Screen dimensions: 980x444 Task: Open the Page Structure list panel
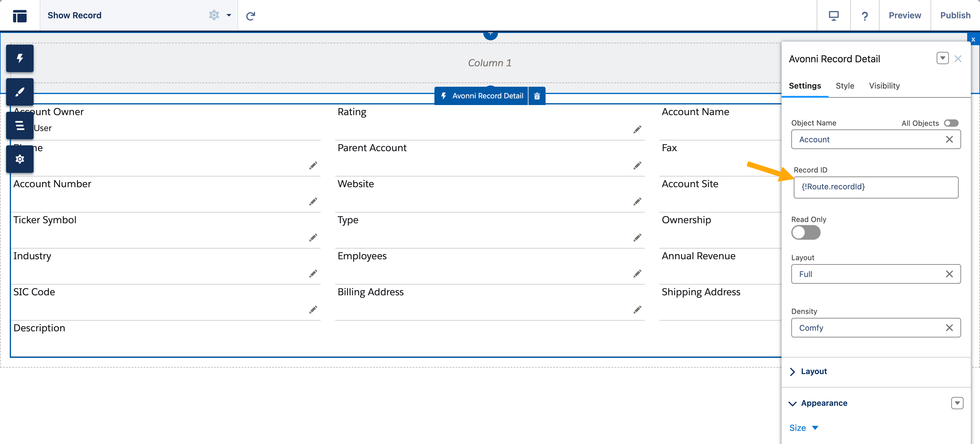coord(20,125)
